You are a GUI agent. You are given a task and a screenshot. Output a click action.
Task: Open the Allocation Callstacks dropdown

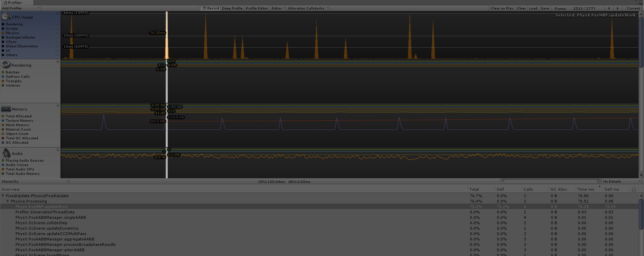tap(308, 8)
